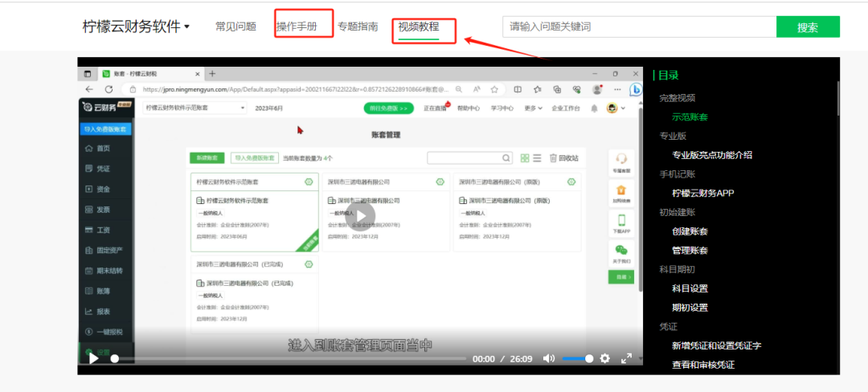This screenshot has height=392, width=868.
Task: Click 凭证 voucher icon in video sidebar
Action: pyautogui.click(x=88, y=169)
